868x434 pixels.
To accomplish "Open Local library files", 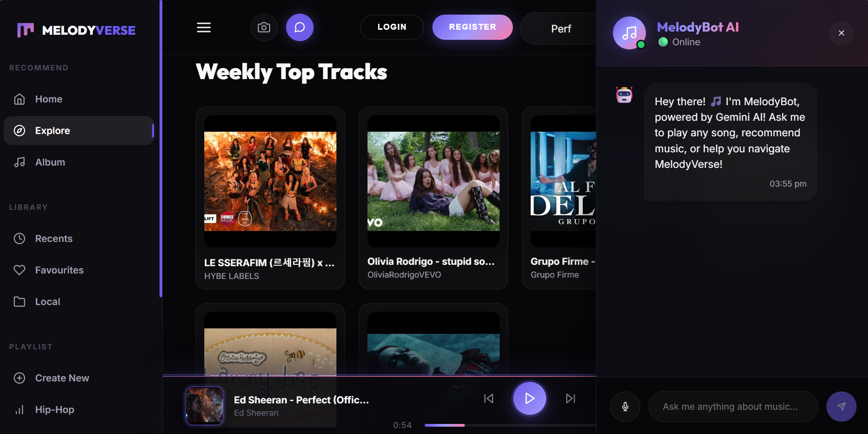I will coord(79,302).
